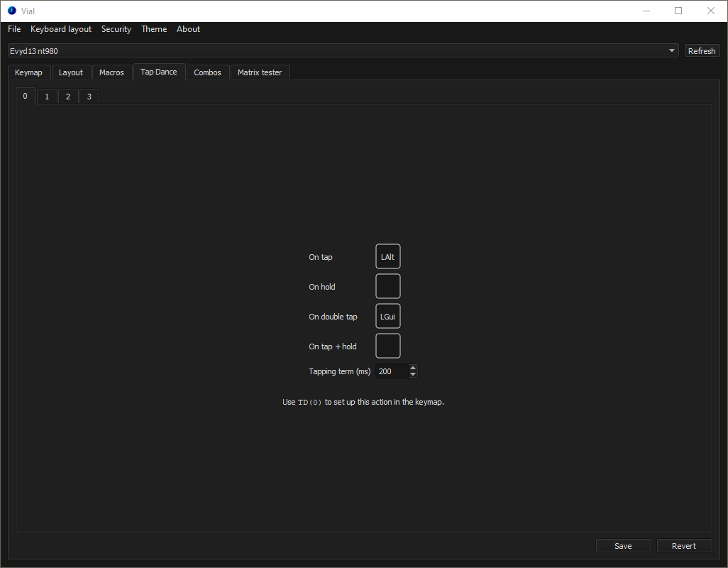This screenshot has width=728, height=568.
Task: Click the LAlt key for On tap
Action: (387, 256)
